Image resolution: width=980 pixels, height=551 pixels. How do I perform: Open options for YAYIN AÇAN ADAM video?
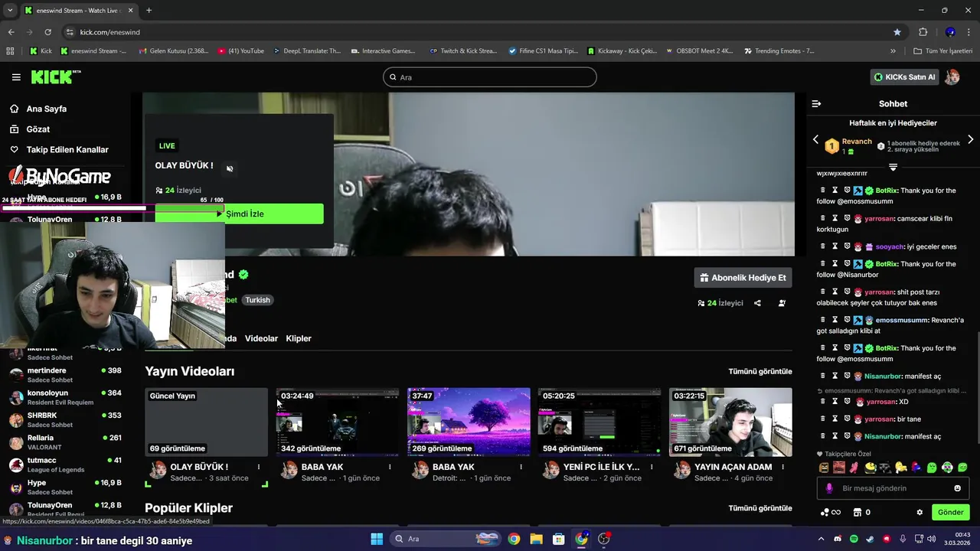[783, 467]
